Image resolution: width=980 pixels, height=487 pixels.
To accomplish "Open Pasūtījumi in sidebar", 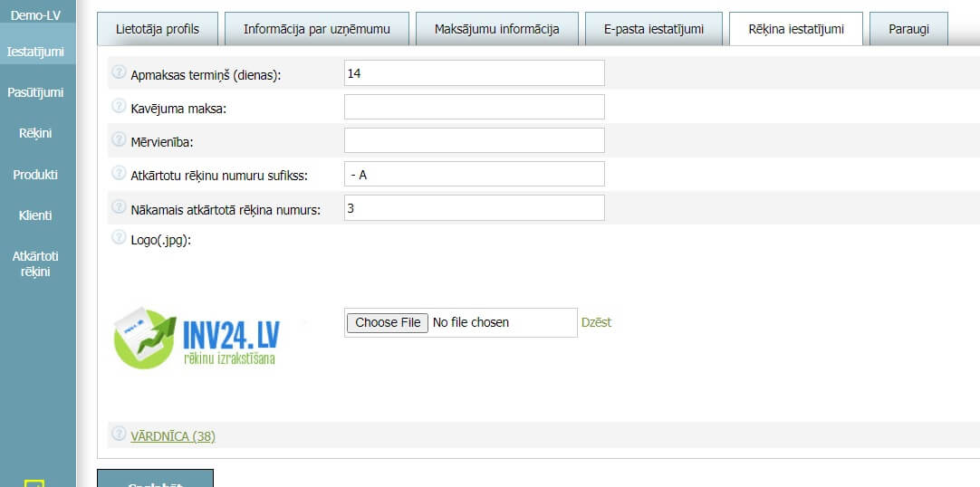I will coord(35,93).
